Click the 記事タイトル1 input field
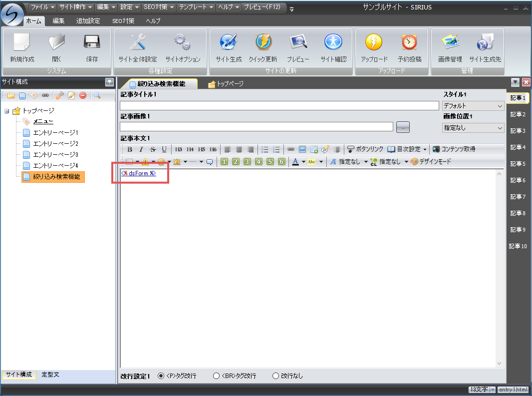Screen dimensions: 532x396 point(279,105)
